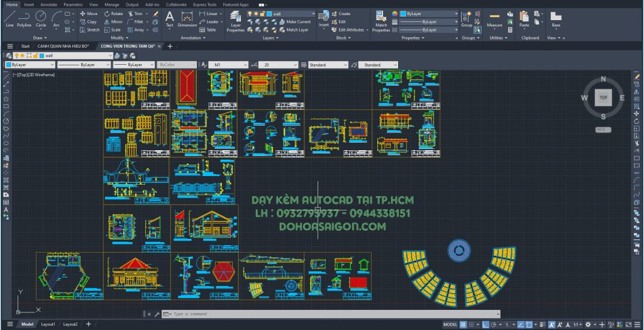644x330 pixels.
Task: Click the Match Layer button
Action: click(294, 30)
